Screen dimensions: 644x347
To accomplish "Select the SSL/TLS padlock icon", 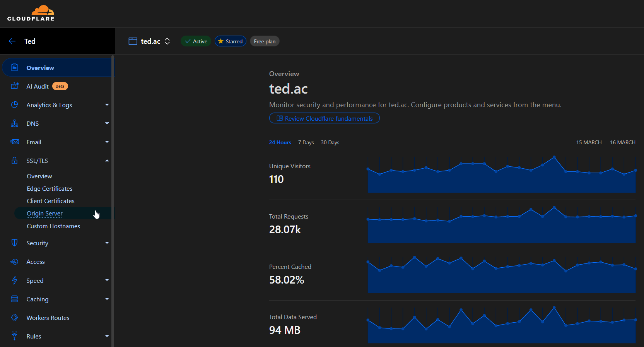I will click(x=15, y=161).
